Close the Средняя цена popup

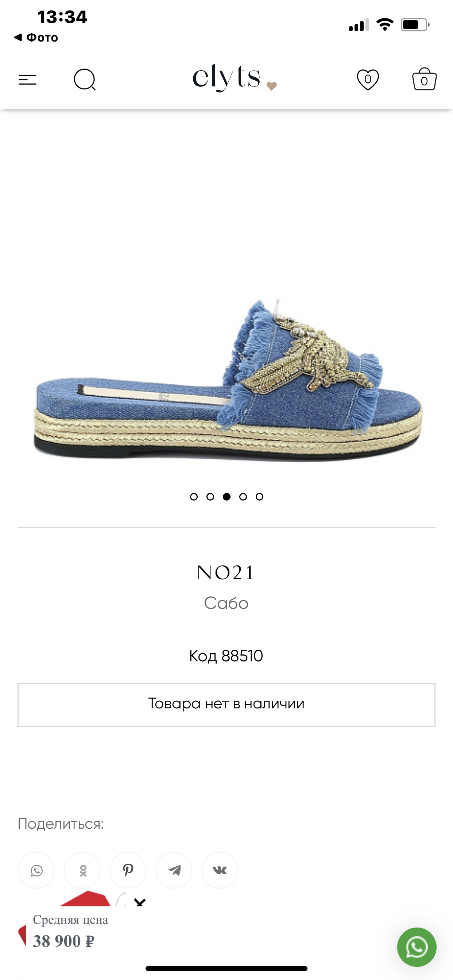pyautogui.click(x=140, y=902)
